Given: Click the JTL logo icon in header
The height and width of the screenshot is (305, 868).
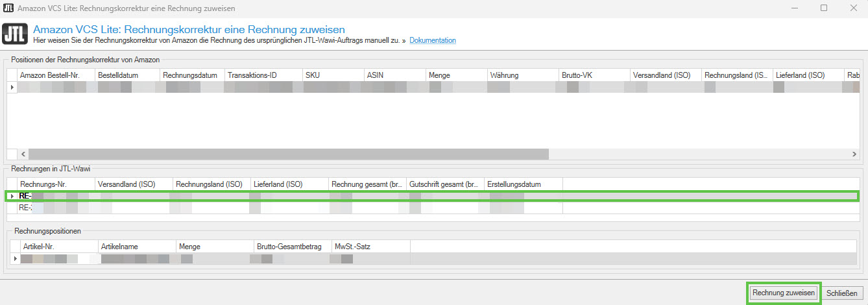Looking at the screenshot, I should coord(15,34).
